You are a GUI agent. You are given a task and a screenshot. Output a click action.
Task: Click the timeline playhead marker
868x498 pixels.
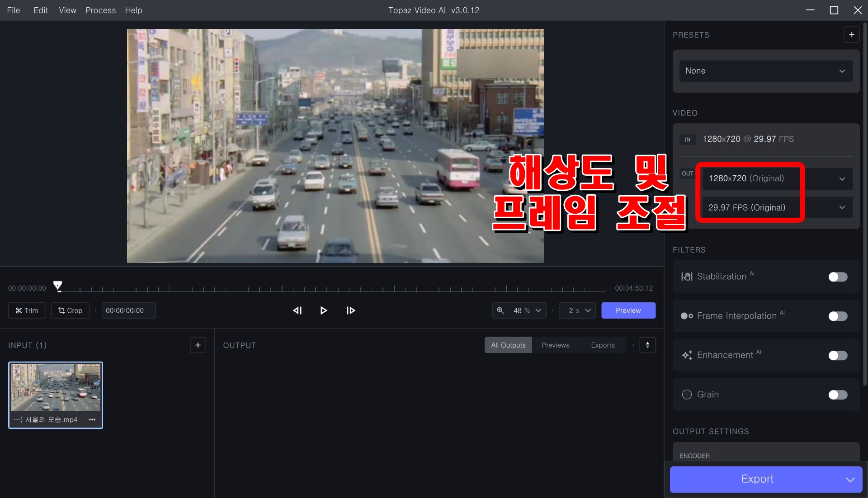(x=57, y=286)
